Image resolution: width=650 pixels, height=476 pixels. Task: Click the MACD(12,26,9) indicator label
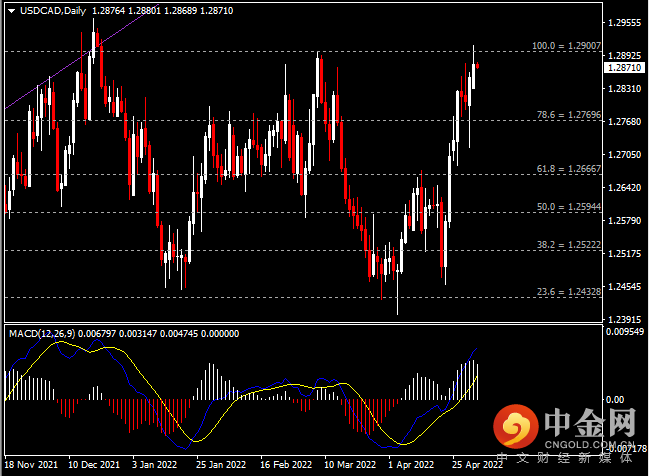coord(42,334)
